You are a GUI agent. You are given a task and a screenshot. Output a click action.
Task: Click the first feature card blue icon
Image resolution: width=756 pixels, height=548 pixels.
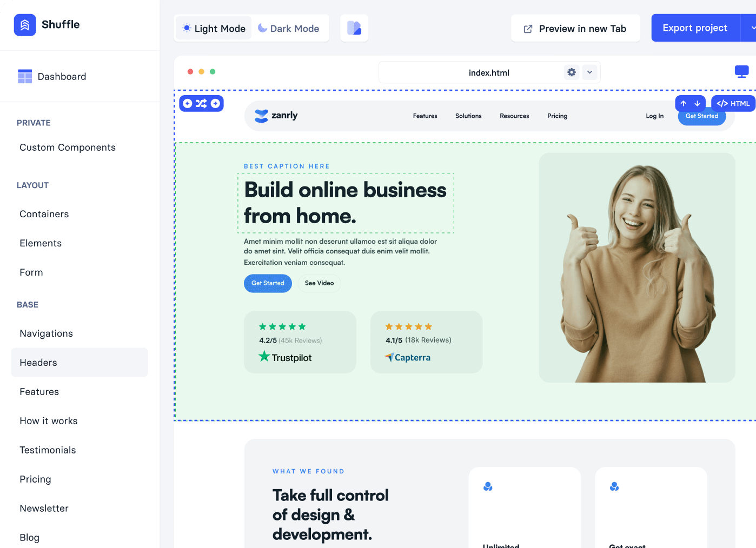pos(488,486)
